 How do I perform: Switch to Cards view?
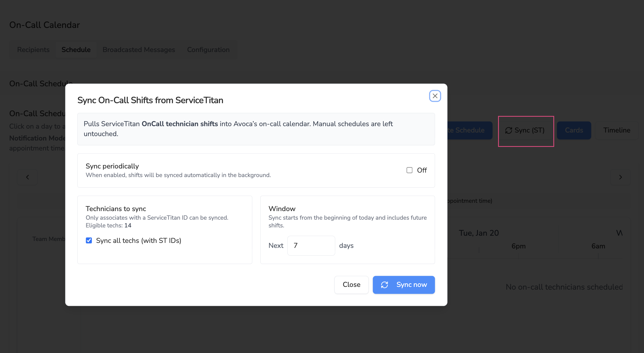point(574,130)
